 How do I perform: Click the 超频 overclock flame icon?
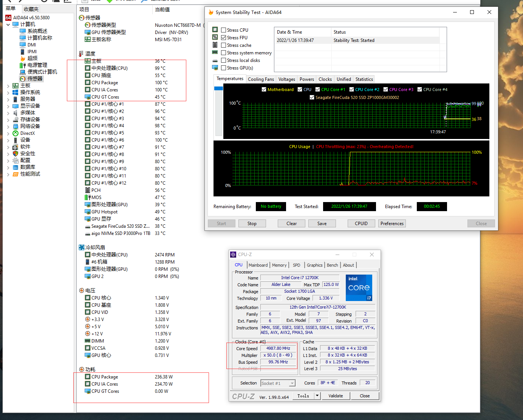tap(23, 58)
